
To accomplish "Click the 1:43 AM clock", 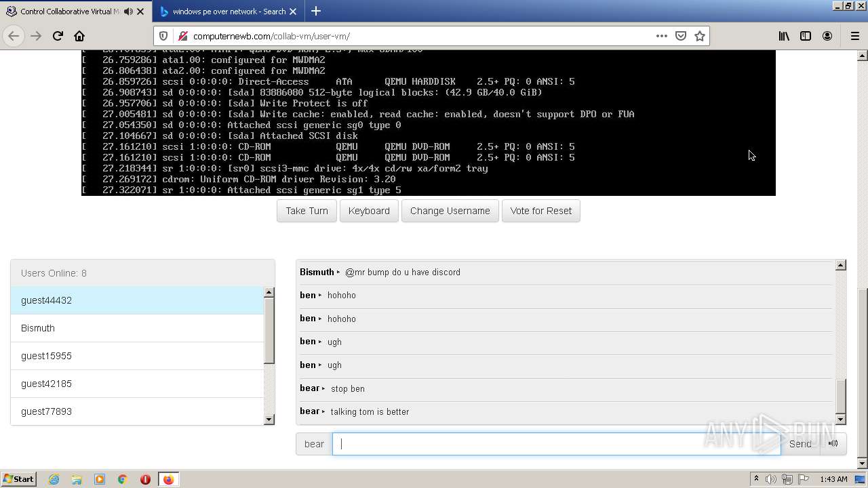I will [x=833, y=479].
